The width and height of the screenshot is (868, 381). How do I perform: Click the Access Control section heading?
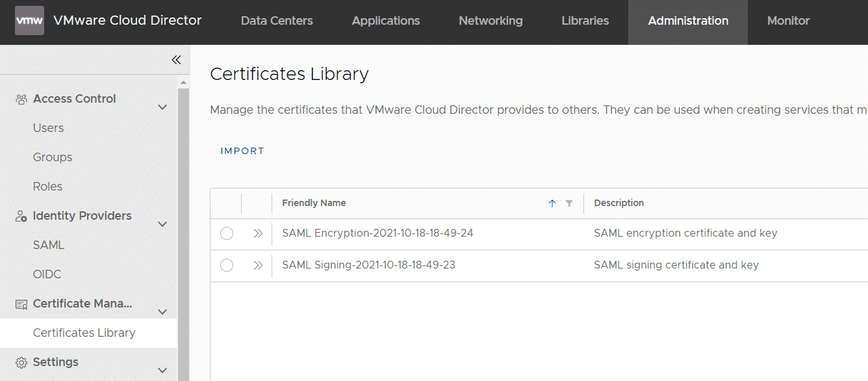(75, 99)
